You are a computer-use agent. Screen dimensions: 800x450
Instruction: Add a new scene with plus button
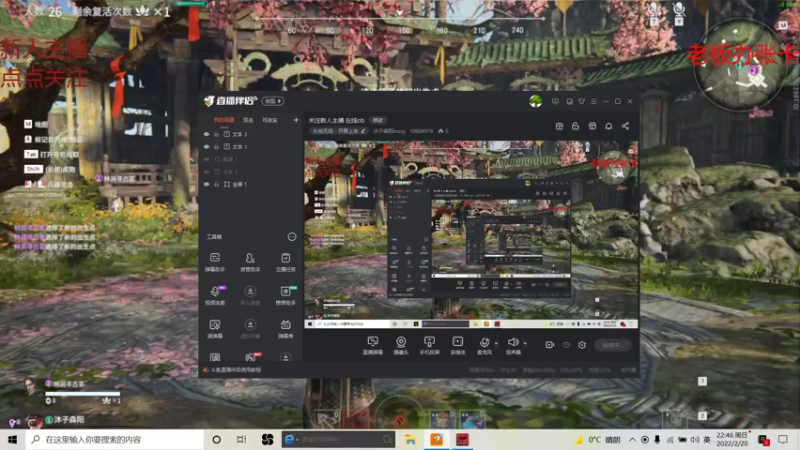point(296,120)
